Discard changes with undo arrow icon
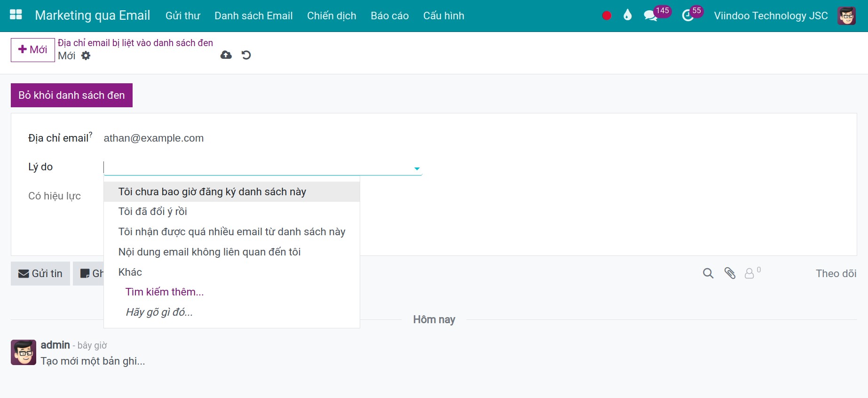868x398 pixels. click(246, 55)
